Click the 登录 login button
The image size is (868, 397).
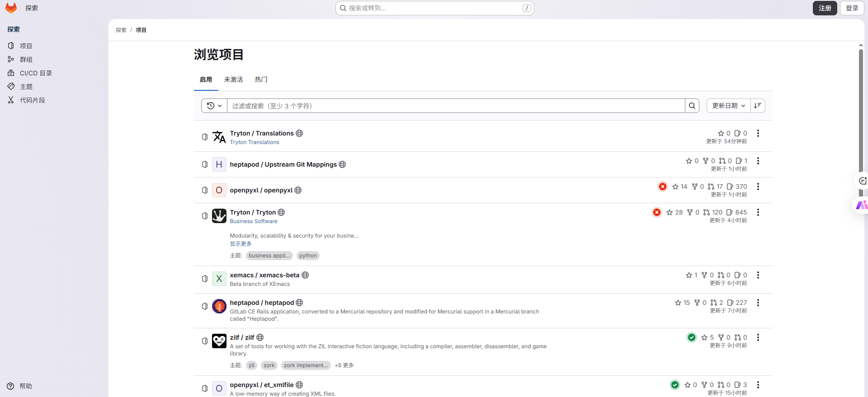pos(852,8)
